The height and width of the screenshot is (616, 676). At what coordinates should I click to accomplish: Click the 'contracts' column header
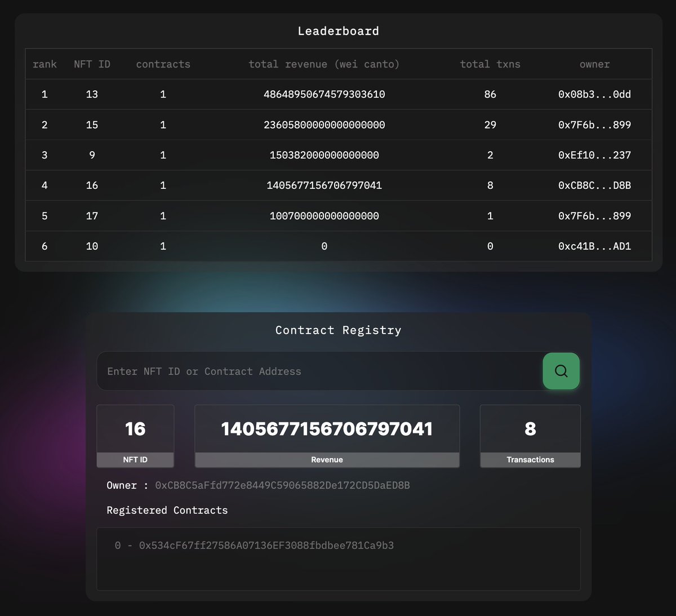click(x=163, y=64)
